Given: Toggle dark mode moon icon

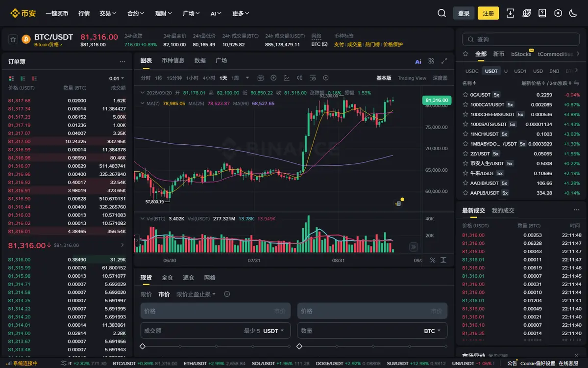Looking at the screenshot, I should [573, 13].
